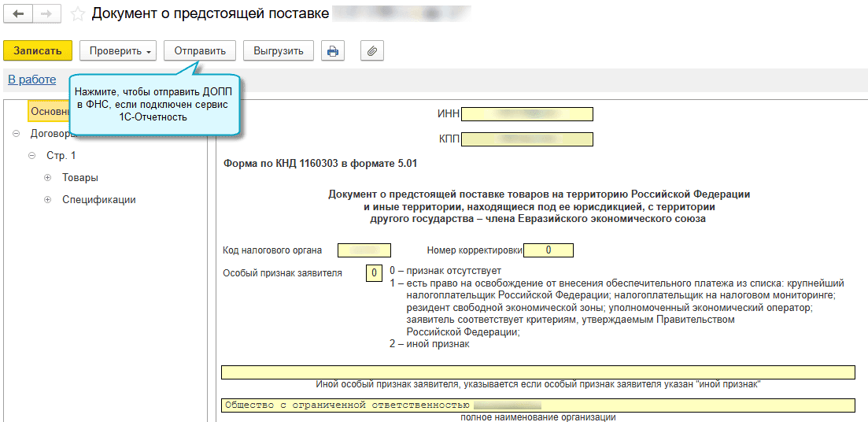
Task: Click the Выгрузить button
Action: (279, 51)
